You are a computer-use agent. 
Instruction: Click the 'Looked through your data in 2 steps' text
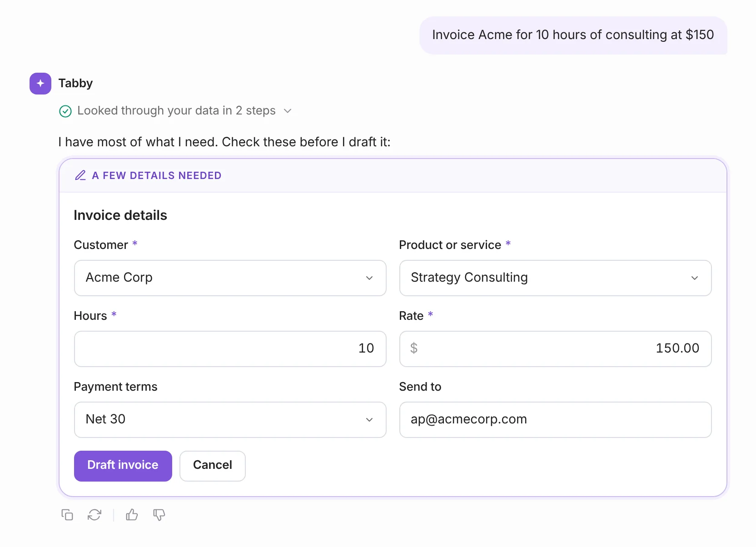point(176,111)
